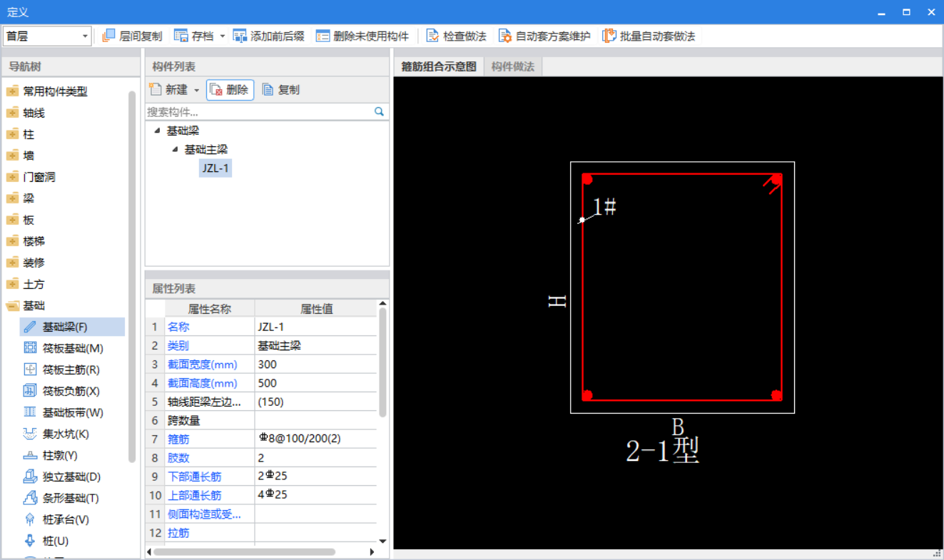Click the 轴线距梁左边 value (150)

(315, 402)
